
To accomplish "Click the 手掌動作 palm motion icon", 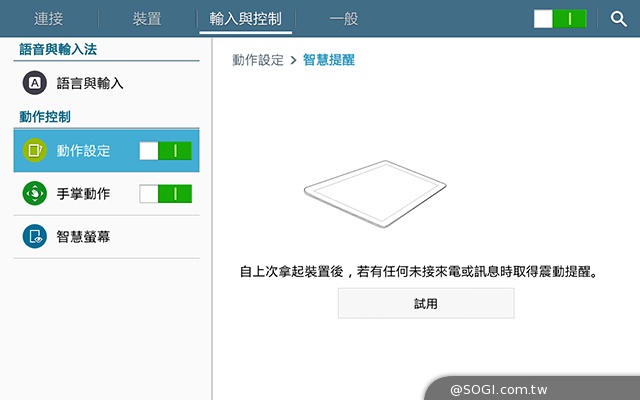I will (35, 193).
